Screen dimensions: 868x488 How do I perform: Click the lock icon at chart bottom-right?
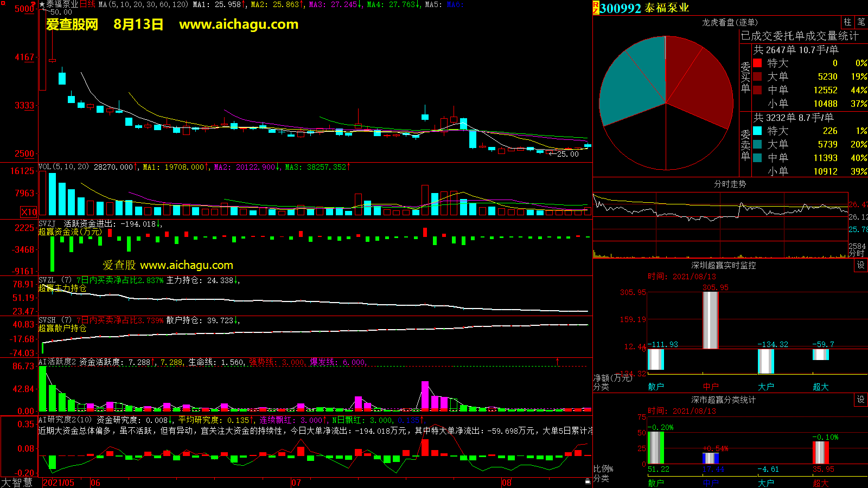(588, 481)
